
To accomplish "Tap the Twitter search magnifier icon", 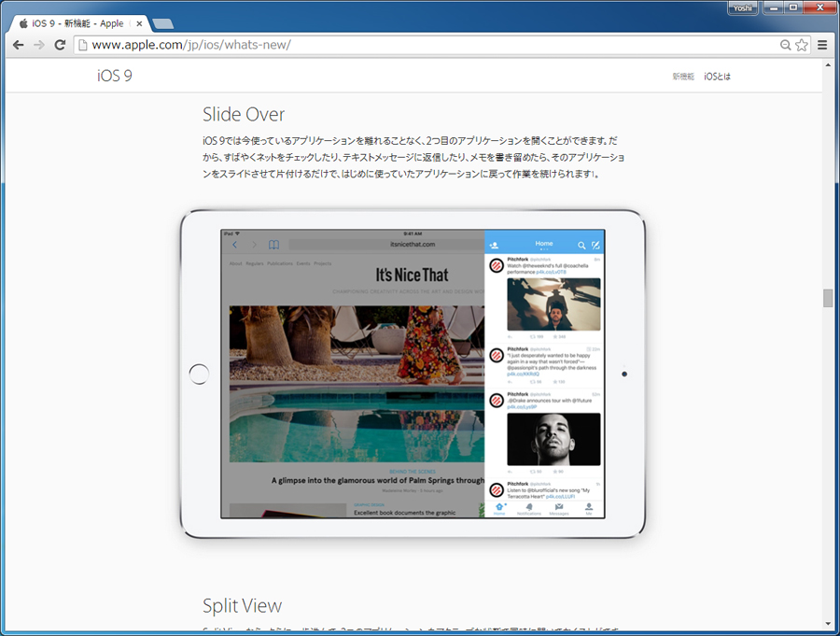I will (x=581, y=245).
